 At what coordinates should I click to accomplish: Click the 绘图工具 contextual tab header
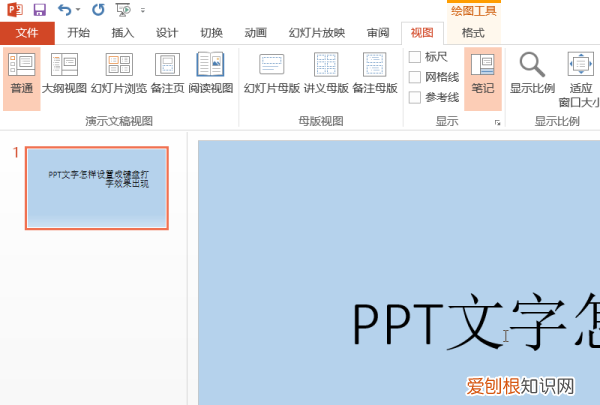coord(474,11)
